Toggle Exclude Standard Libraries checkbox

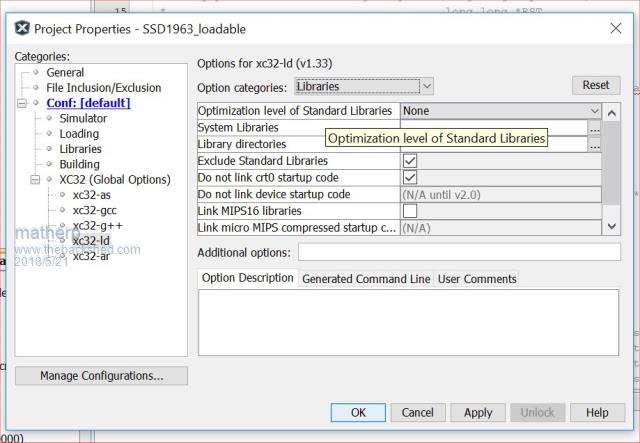[x=410, y=161]
